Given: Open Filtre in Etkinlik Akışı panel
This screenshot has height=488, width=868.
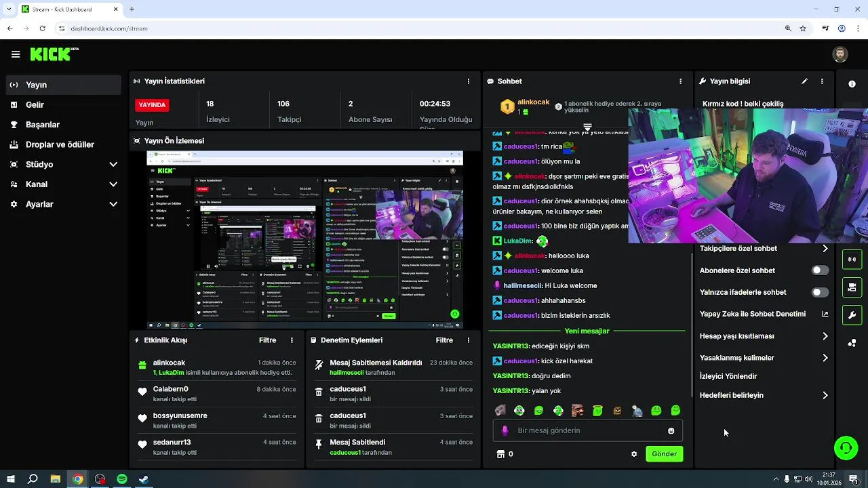Looking at the screenshot, I should point(267,340).
